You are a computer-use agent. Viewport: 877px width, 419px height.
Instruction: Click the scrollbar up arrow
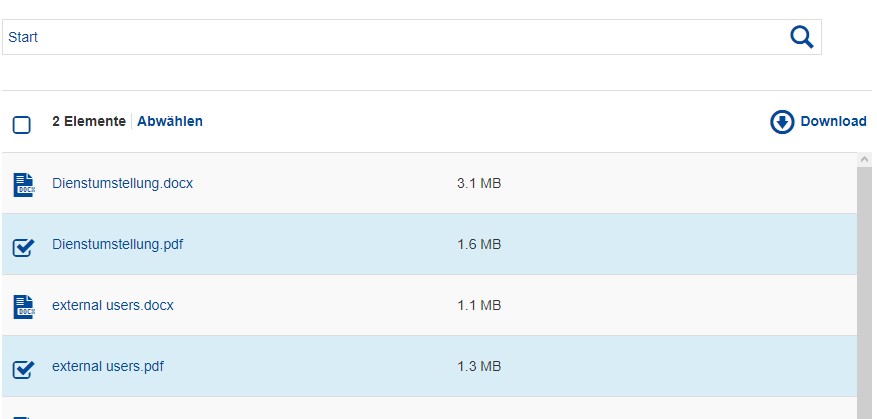[864, 160]
